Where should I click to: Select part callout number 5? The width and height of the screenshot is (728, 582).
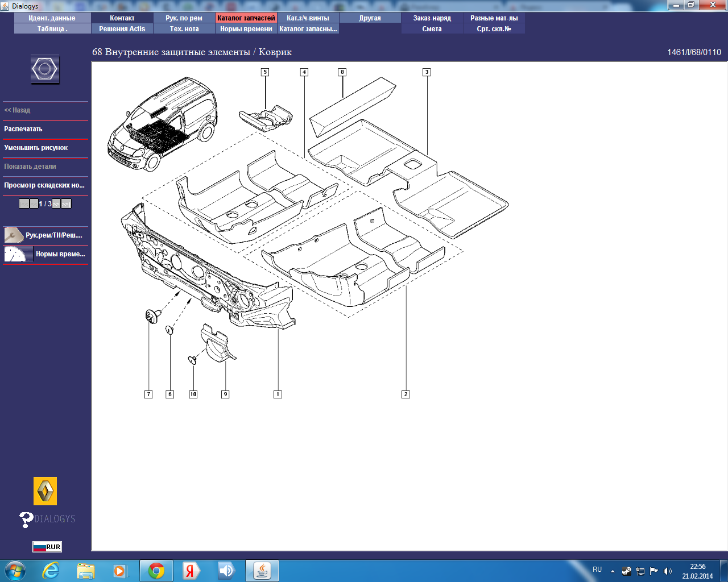265,72
